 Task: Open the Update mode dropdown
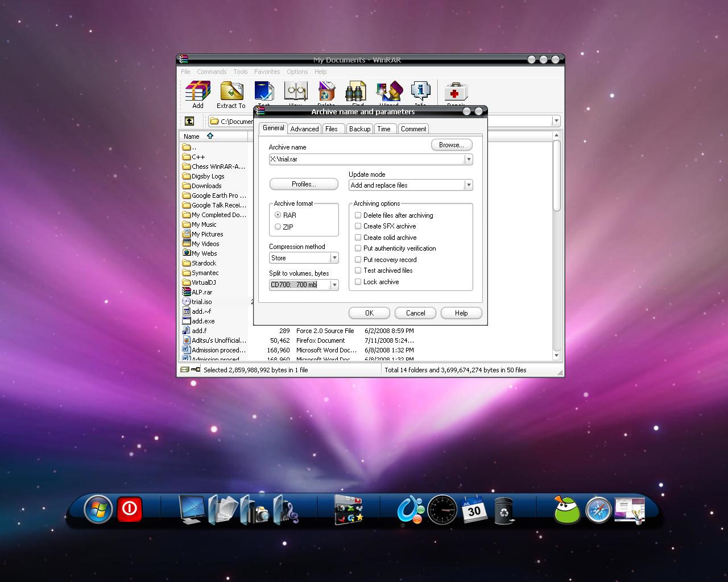pos(469,185)
